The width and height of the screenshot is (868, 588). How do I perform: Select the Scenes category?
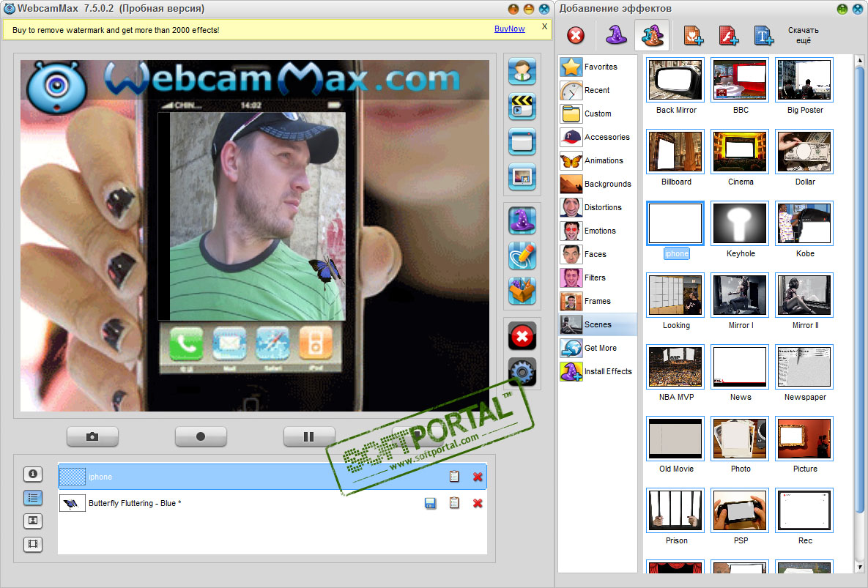598,324
